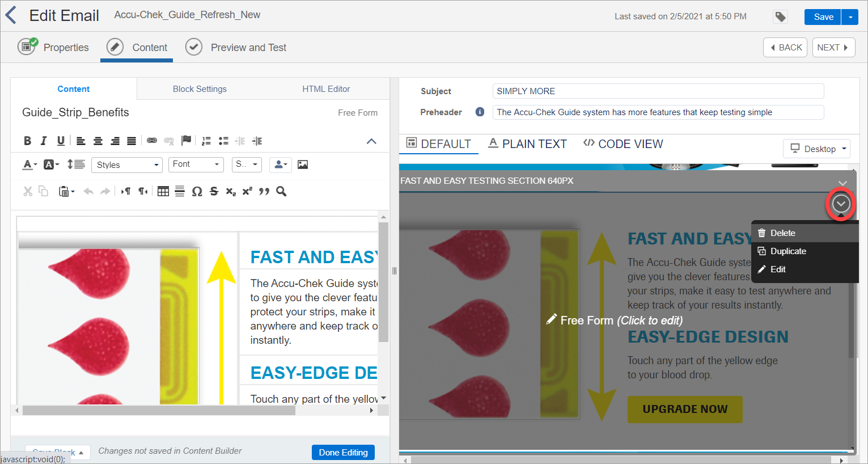This screenshot has width=868, height=464.
Task: Open the Desktop preview mode dropdown
Action: pos(817,149)
